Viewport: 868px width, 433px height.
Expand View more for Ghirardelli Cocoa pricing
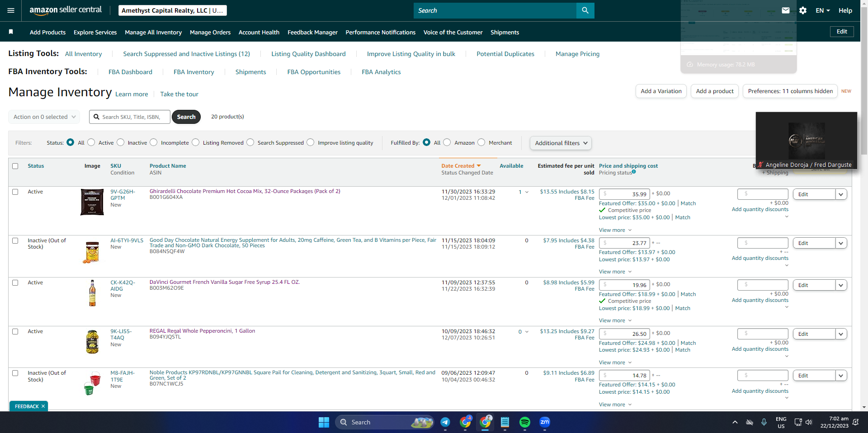615,230
